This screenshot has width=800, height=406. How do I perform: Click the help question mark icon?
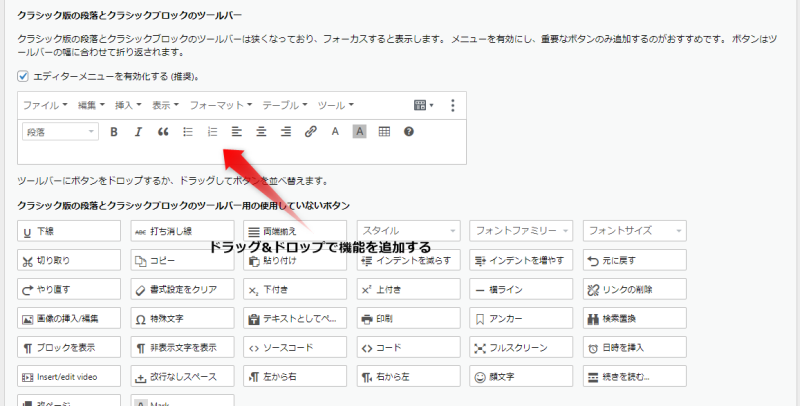click(x=409, y=132)
